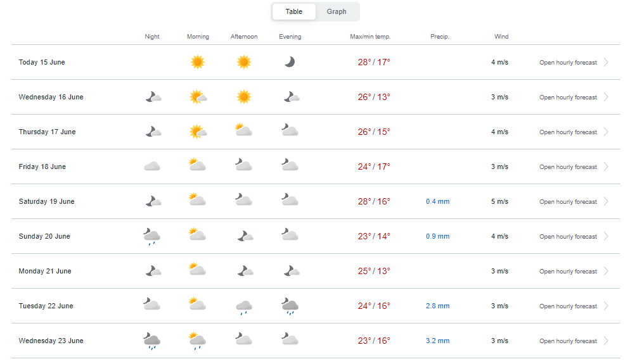This screenshot has width=637, height=364.
Task: Click Tuesday 22 June evening rain icon
Action: click(x=290, y=306)
